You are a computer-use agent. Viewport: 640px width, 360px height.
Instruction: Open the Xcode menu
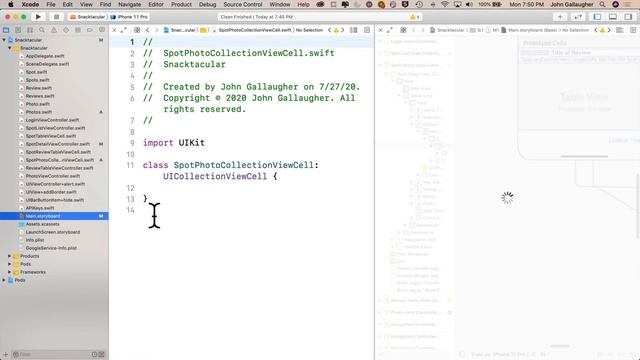click(x=30, y=4)
